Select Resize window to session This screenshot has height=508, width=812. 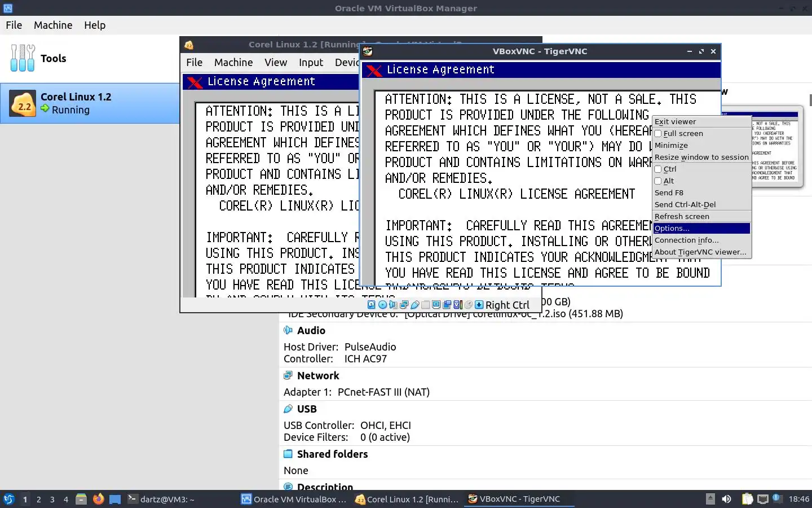point(701,157)
